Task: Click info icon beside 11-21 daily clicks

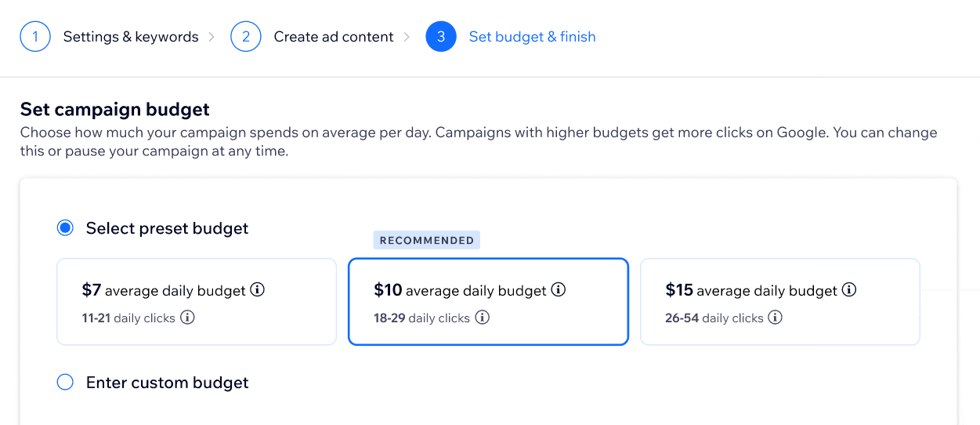Action: click(x=187, y=318)
